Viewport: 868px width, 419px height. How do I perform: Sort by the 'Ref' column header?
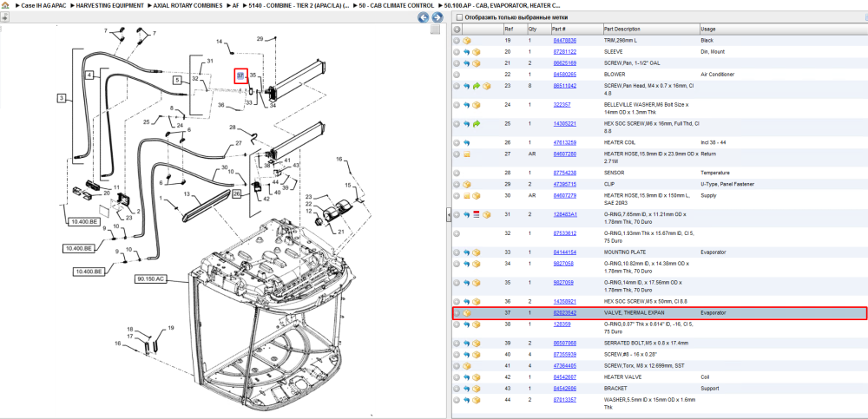point(514,29)
